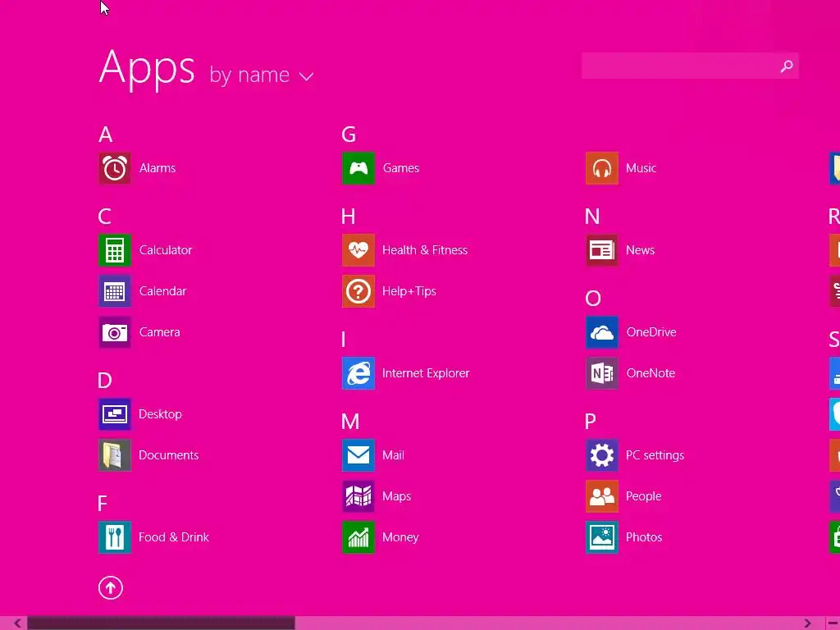Click the horizontal scrollbar left arrow
Viewport: 840px width, 630px height.
pos(17,623)
